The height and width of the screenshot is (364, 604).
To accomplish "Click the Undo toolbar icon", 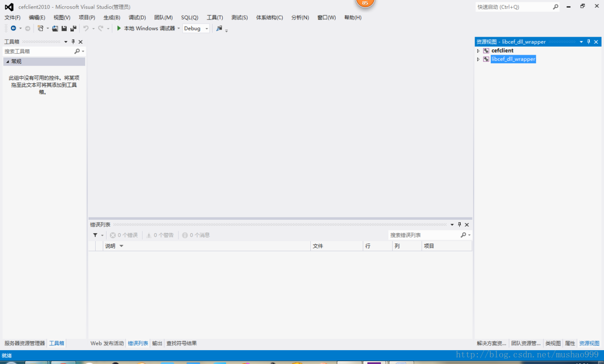I will tap(86, 29).
